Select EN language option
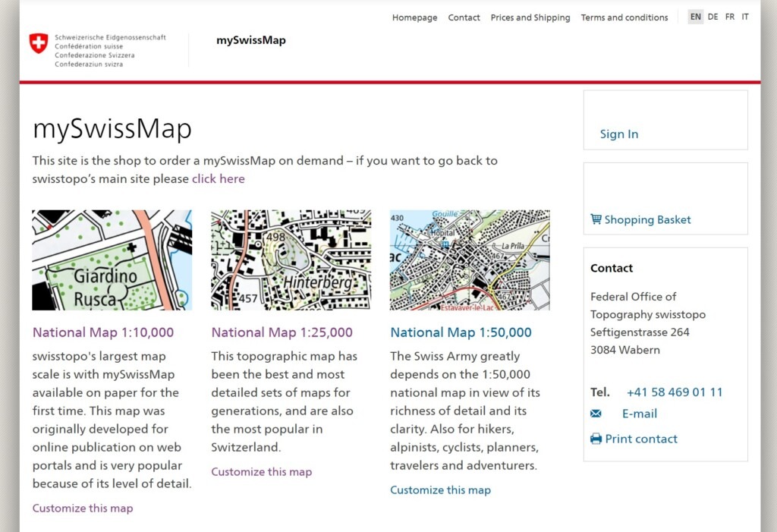This screenshot has width=777, height=532. (x=696, y=17)
